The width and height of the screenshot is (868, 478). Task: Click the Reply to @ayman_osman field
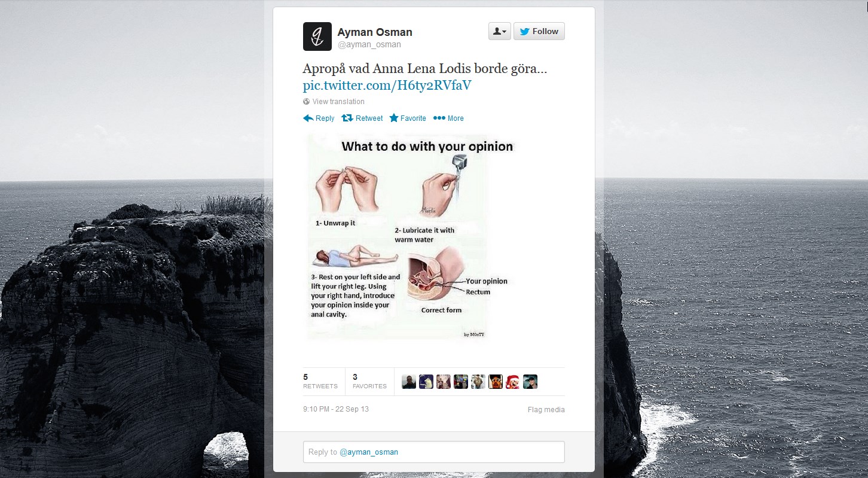[x=433, y=452]
